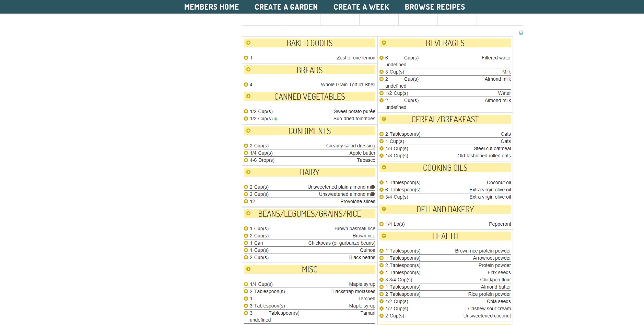Click the Cooking Oils category heading
Screen dimensions: 644x325
coord(445,168)
